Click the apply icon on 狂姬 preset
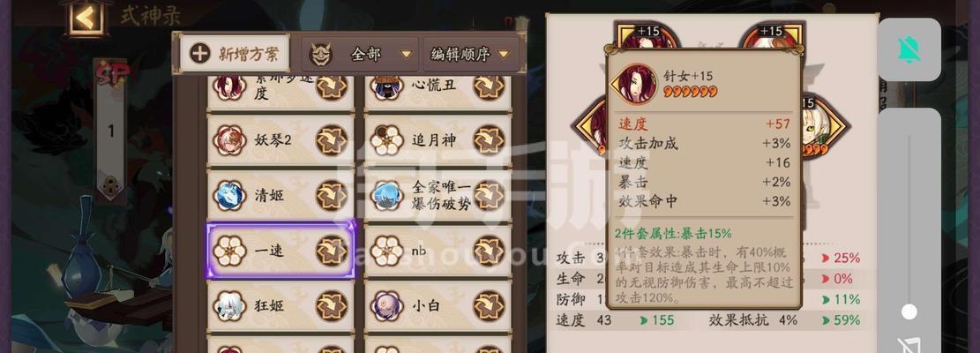 tap(332, 305)
